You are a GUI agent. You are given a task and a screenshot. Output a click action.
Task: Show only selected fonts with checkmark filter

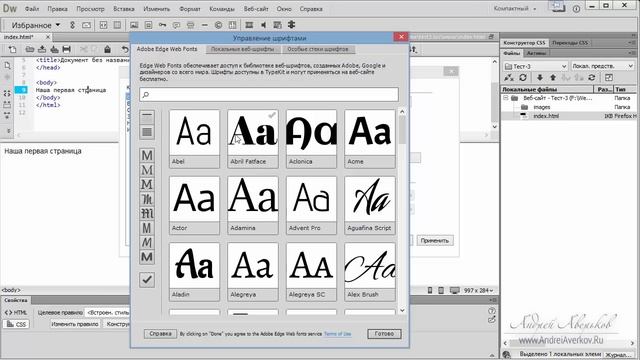tap(147, 280)
